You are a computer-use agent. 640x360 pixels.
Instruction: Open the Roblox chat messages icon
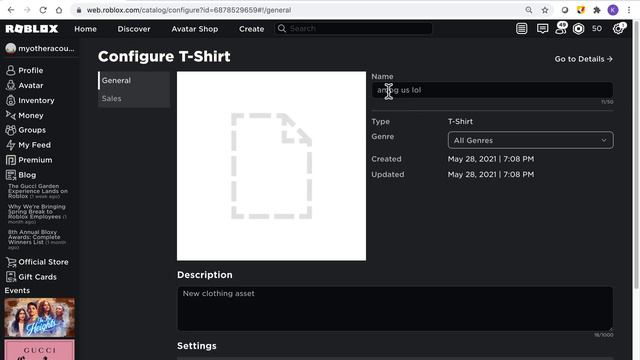(x=542, y=29)
